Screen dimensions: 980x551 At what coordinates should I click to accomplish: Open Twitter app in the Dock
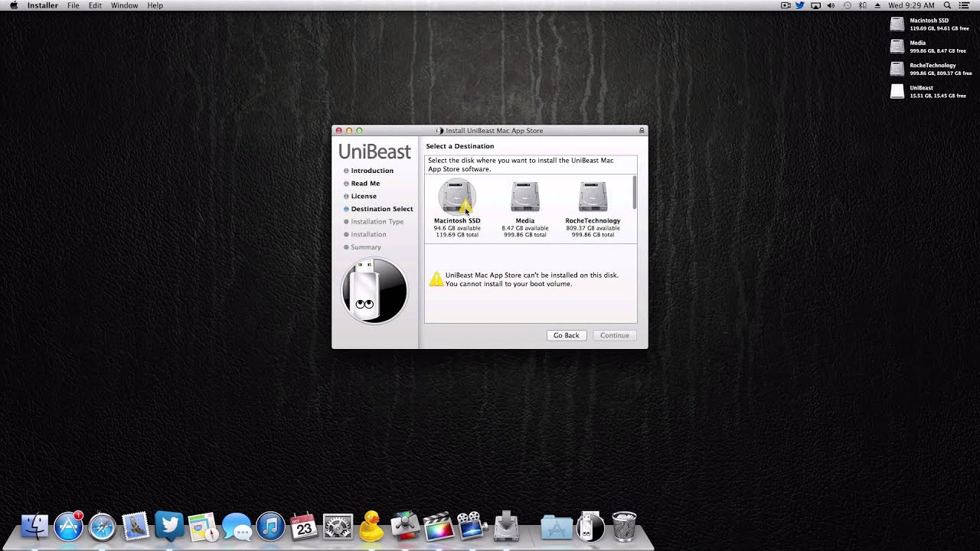tap(169, 525)
